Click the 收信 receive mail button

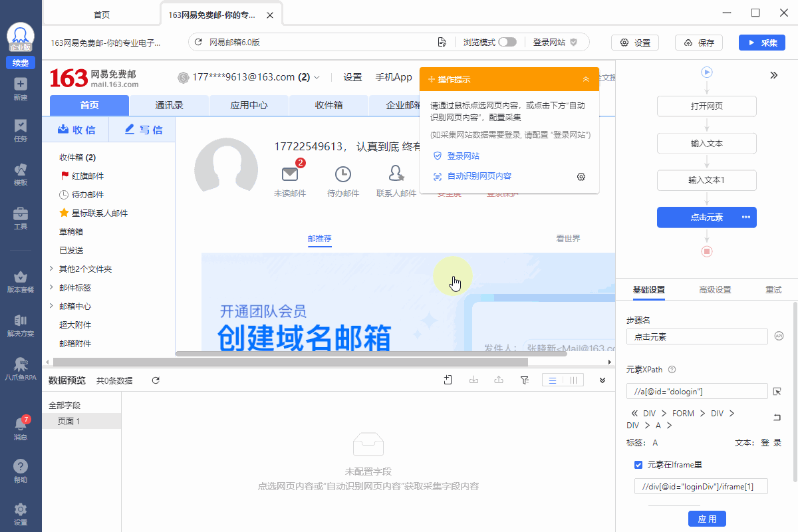click(x=76, y=130)
